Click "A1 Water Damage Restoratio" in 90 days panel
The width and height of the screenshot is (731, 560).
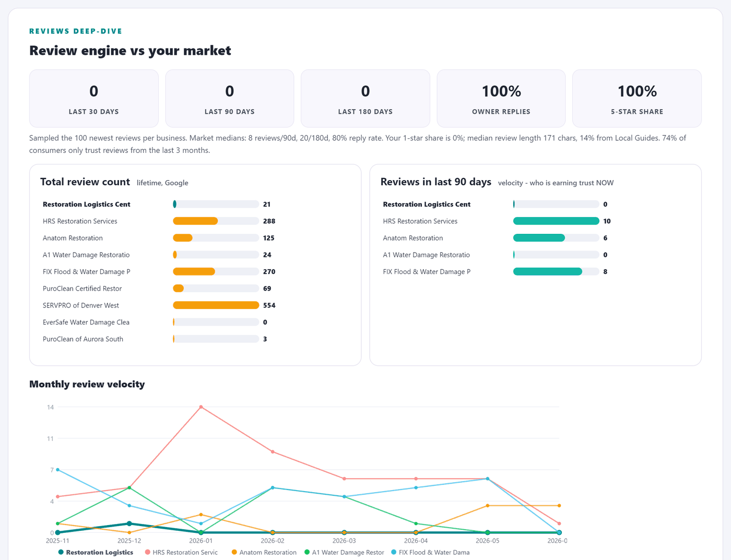426,255
